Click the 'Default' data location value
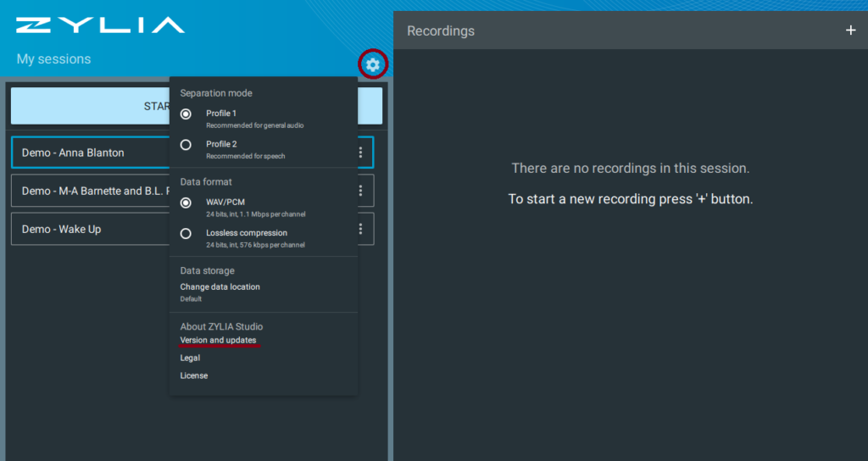Viewport: 868px width, 461px height. click(191, 299)
